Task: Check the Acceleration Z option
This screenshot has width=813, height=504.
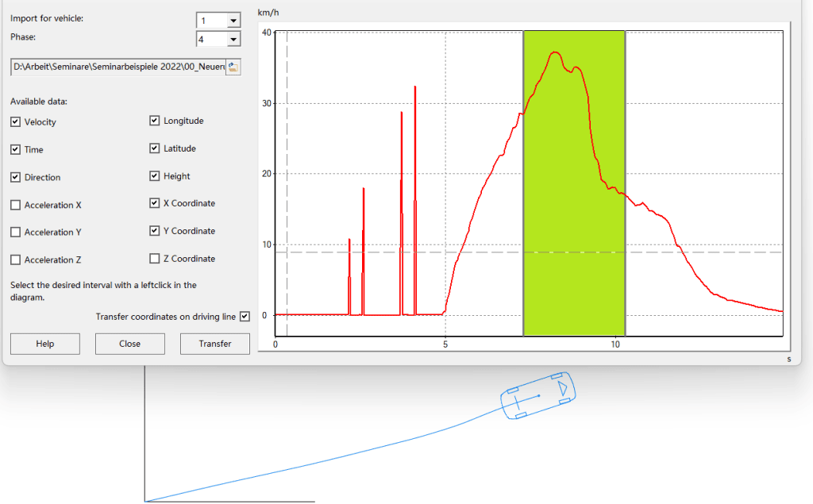Action: coord(16,260)
